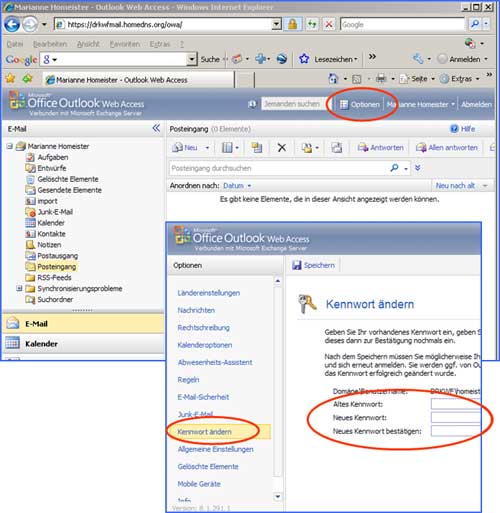Click the Allen antworten button
This screenshot has height=513, width=500.
pyautogui.click(x=446, y=148)
